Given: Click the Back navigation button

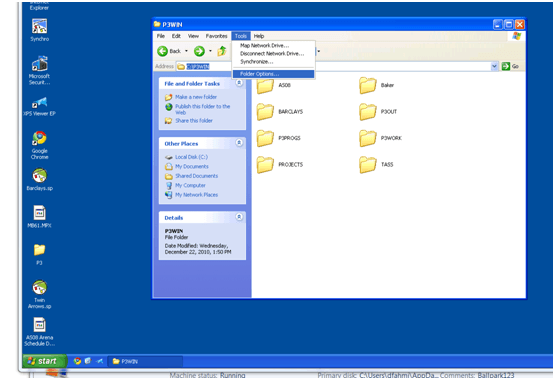Looking at the screenshot, I should [169, 51].
